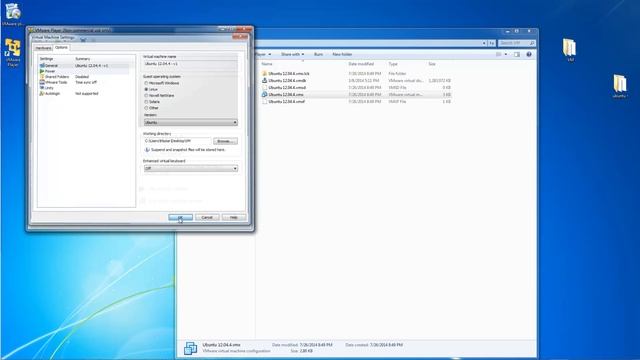
Task: Select the Autologin settings row
Action: 84,93
